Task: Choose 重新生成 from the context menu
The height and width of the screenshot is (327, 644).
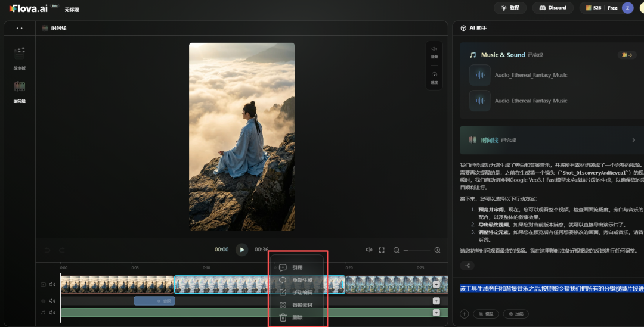Action: pos(302,280)
